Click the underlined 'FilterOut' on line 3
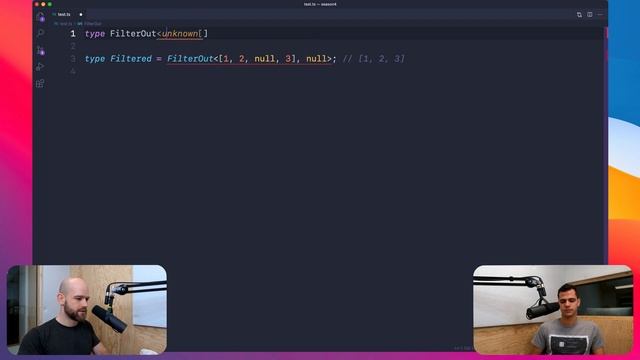This screenshot has height=360, width=640. tap(190, 59)
